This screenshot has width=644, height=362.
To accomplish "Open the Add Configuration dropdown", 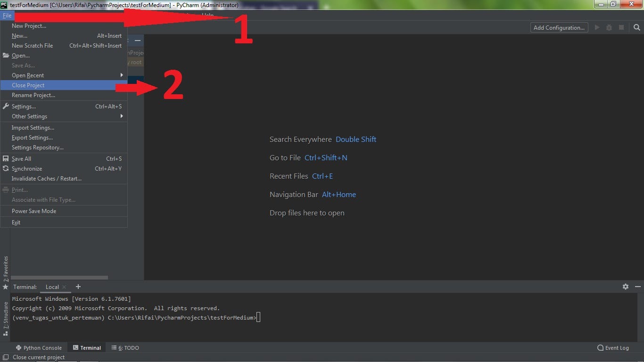I will pos(559,27).
